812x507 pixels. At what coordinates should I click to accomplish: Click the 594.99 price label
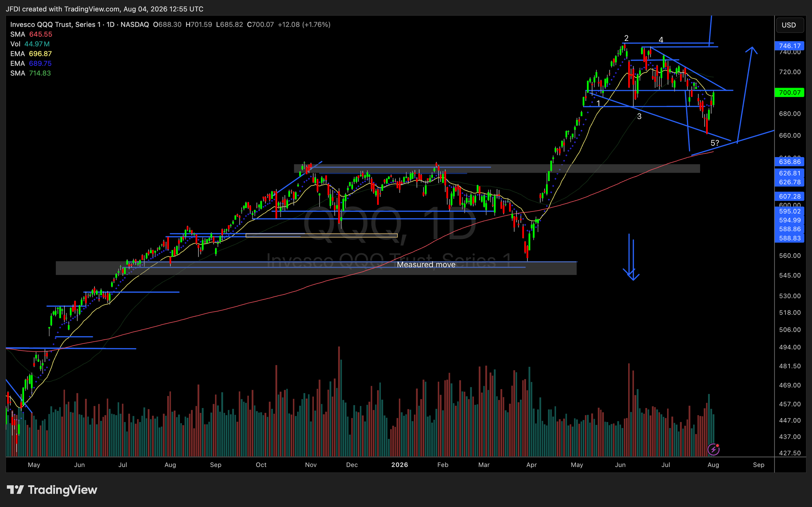coord(789,220)
